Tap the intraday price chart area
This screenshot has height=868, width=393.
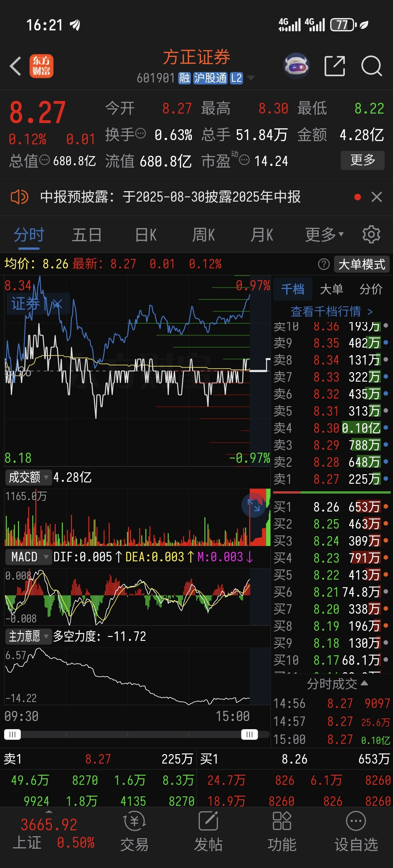[137, 371]
